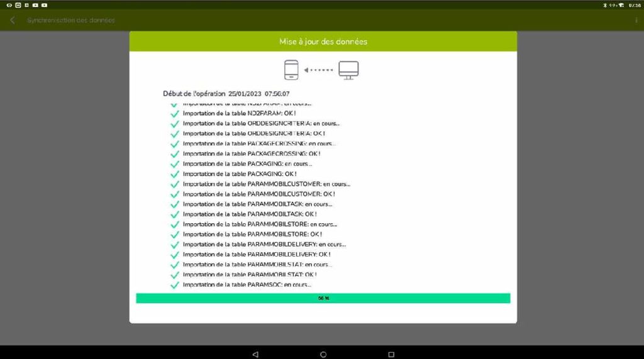
Task: Click checkmark beside ORDDESIGNCRITERIA: en cours
Action: 175,124
